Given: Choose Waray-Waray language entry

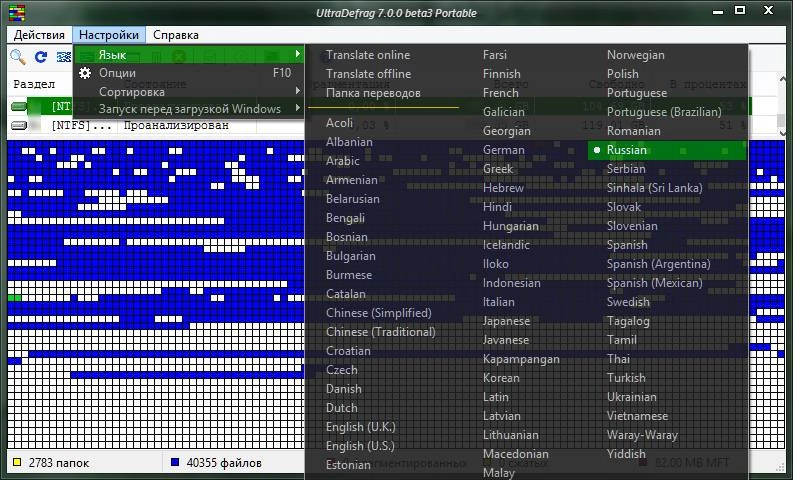Looking at the screenshot, I should pyautogui.click(x=642, y=435).
